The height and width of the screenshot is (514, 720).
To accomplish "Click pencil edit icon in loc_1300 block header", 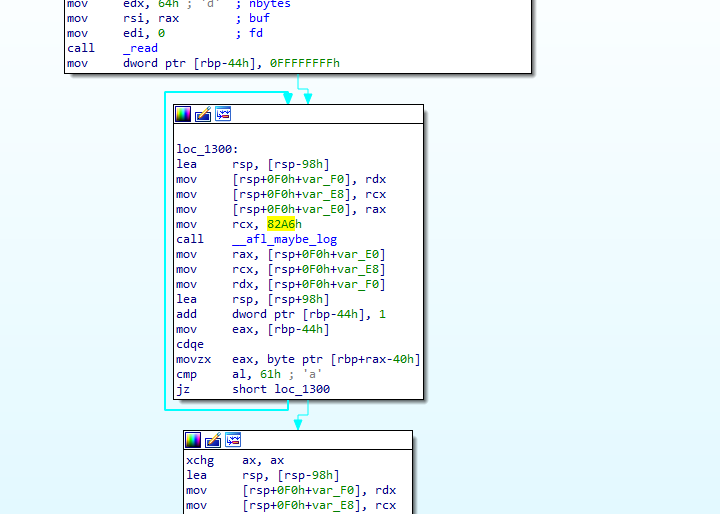I will [x=203, y=114].
